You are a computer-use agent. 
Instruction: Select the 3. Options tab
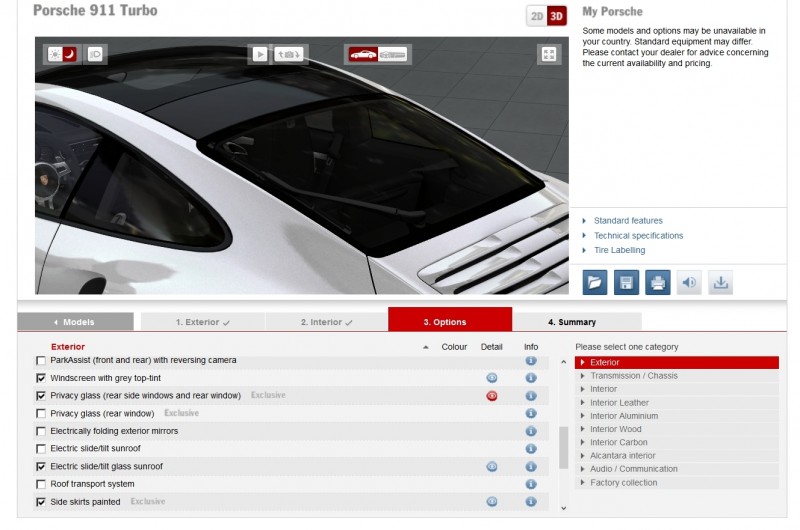click(x=450, y=319)
